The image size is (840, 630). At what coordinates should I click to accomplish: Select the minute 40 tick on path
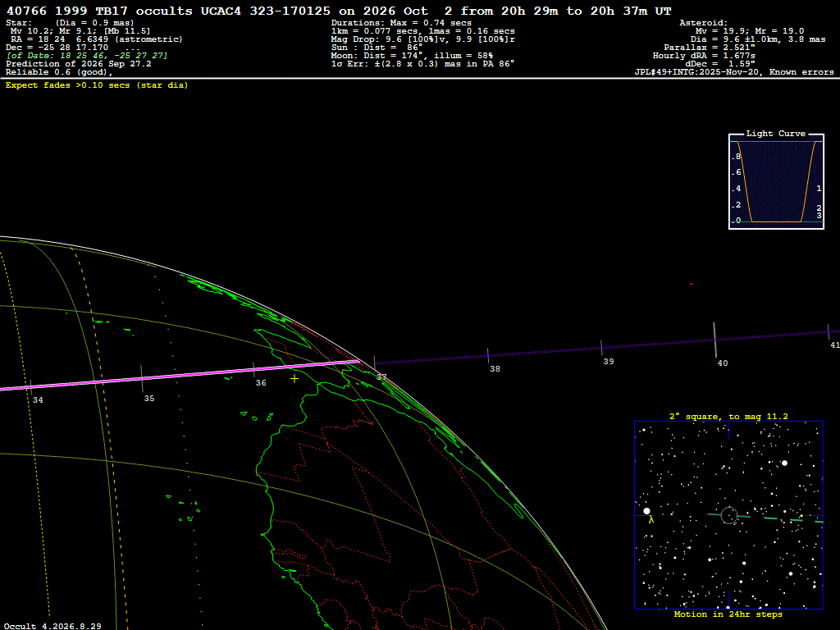click(x=714, y=340)
